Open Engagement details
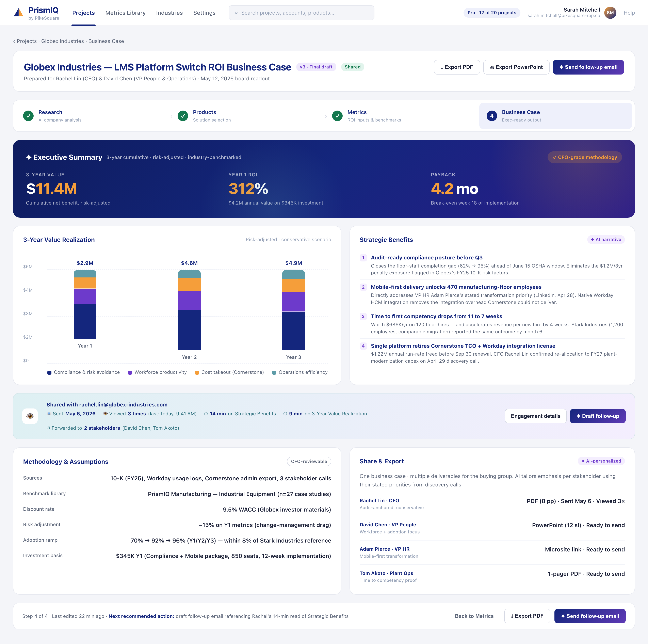This screenshot has width=648, height=644. pos(536,416)
